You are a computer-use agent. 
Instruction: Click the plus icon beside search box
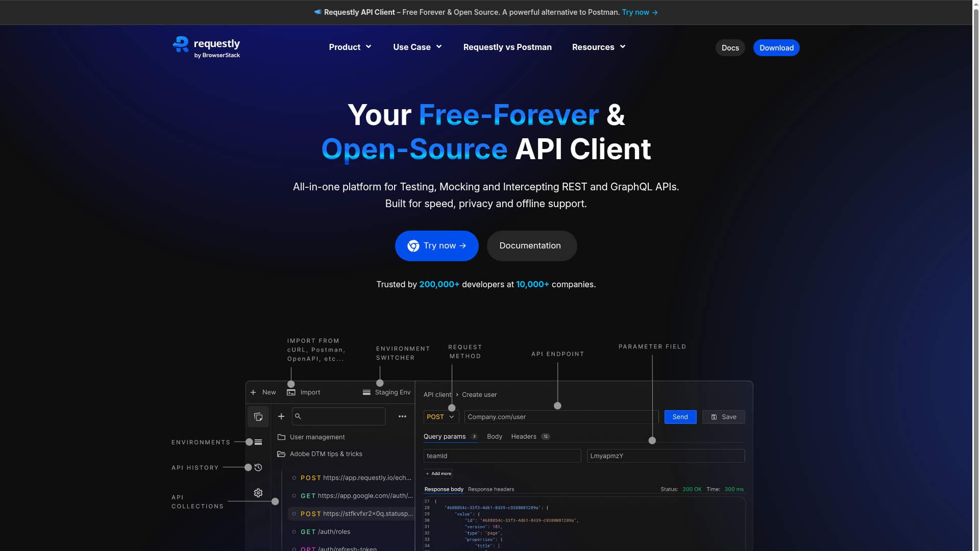[x=281, y=416]
